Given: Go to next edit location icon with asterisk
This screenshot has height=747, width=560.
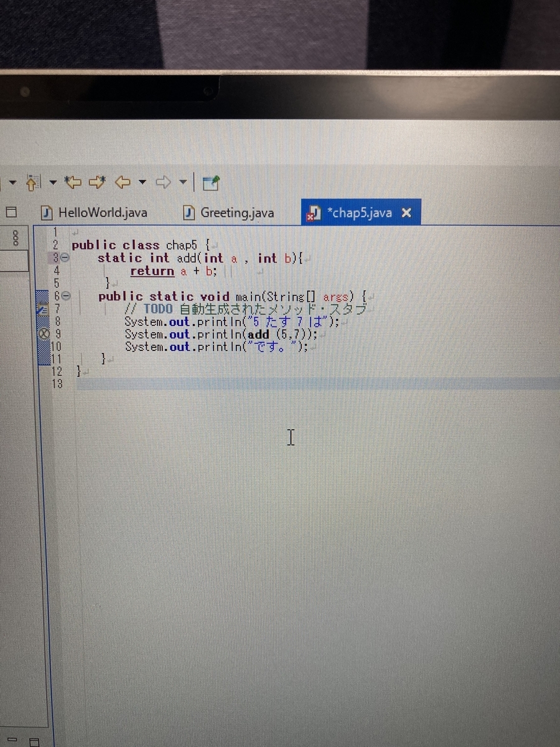Looking at the screenshot, I should pos(98,182).
